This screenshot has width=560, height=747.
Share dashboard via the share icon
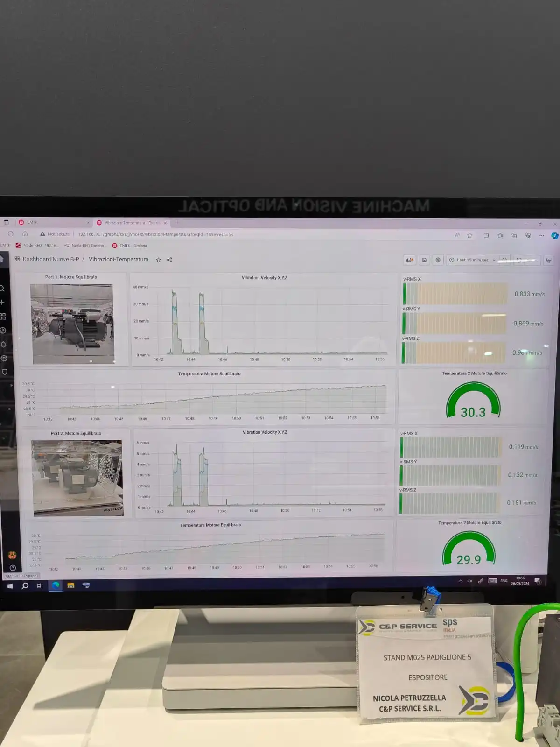(169, 260)
